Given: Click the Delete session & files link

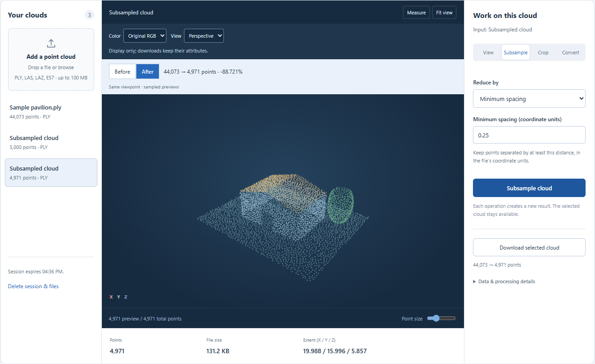Looking at the screenshot, I should coord(33,286).
